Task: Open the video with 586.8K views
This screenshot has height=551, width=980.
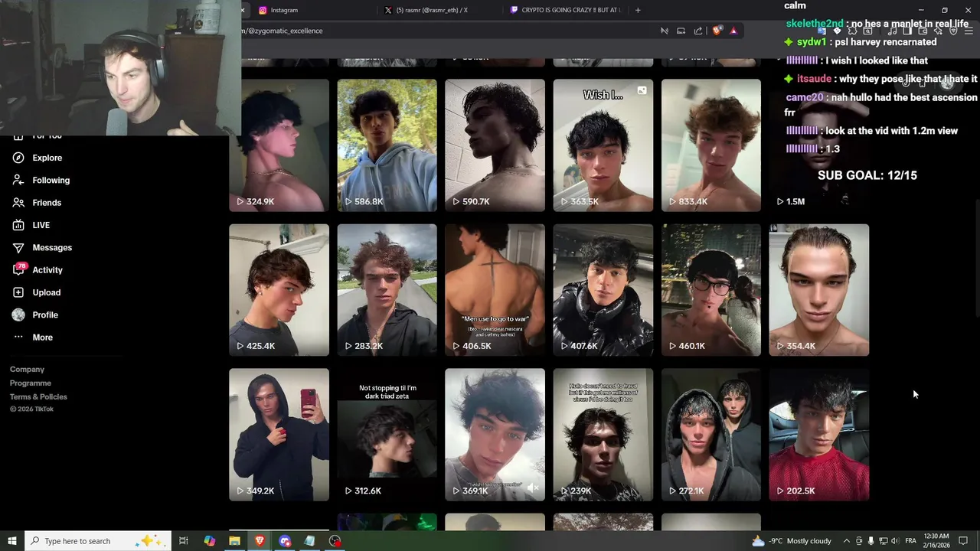Action: pyautogui.click(x=387, y=145)
